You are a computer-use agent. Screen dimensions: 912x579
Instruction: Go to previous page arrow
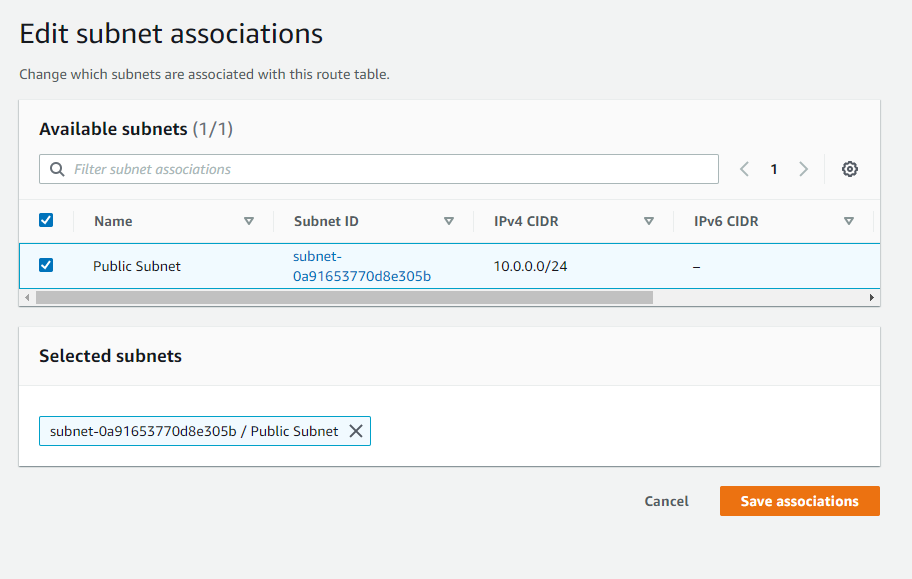click(x=744, y=169)
